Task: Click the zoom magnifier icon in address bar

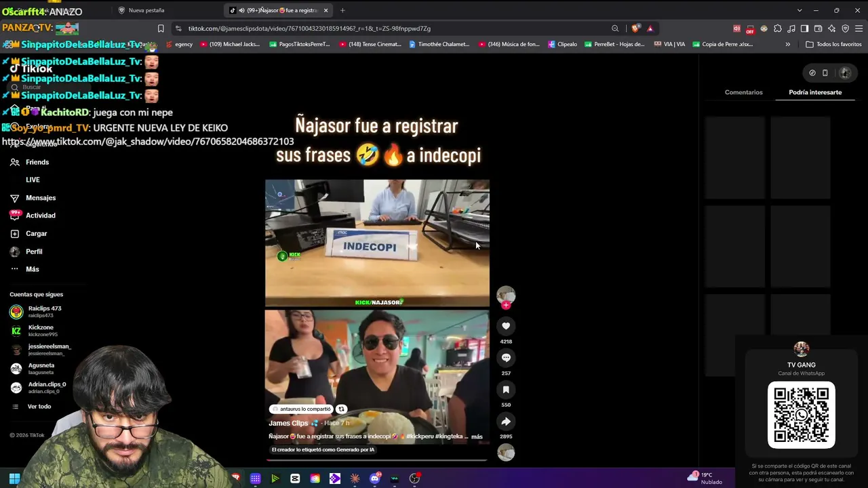Action: [x=615, y=28]
